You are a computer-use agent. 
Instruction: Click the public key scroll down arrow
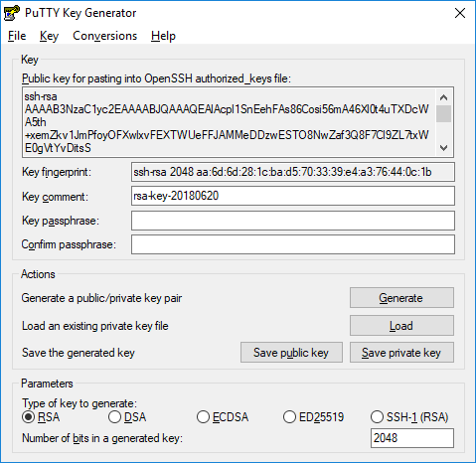[443, 148]
